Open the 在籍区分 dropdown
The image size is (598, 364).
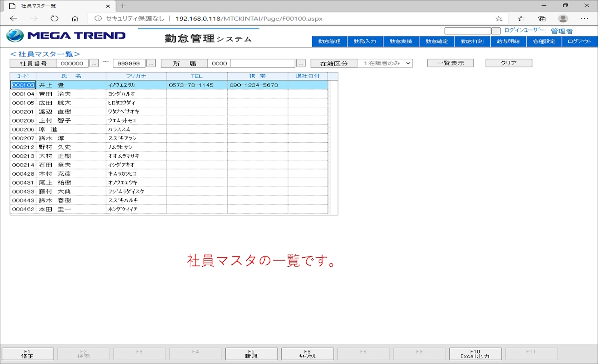pos(385,63)
